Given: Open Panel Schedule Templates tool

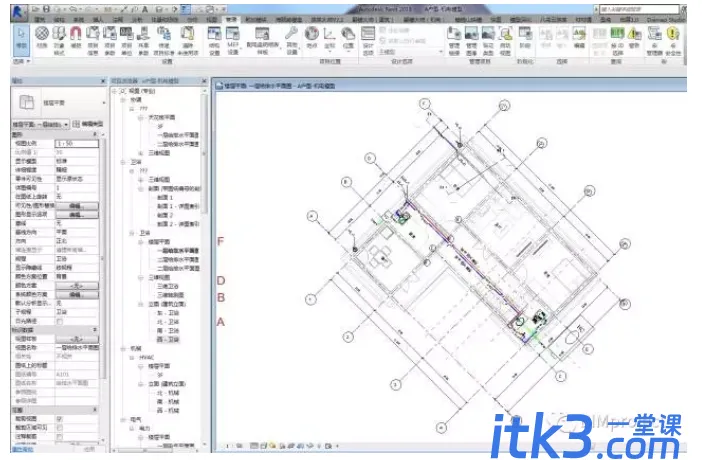Looking at the screenshot, I should pos(262,39).
